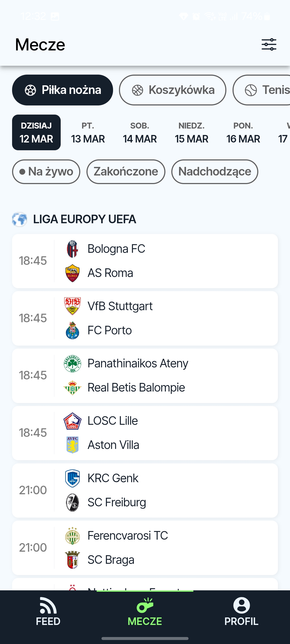
Task: Toggle the Nadchodzące filter chip
Action: pos(215,172)
